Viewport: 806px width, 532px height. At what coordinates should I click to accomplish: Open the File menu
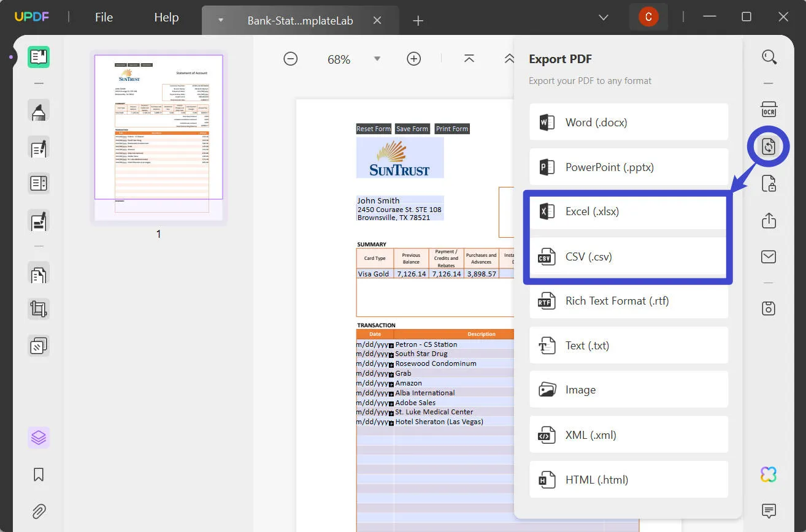tap(104, 17)
